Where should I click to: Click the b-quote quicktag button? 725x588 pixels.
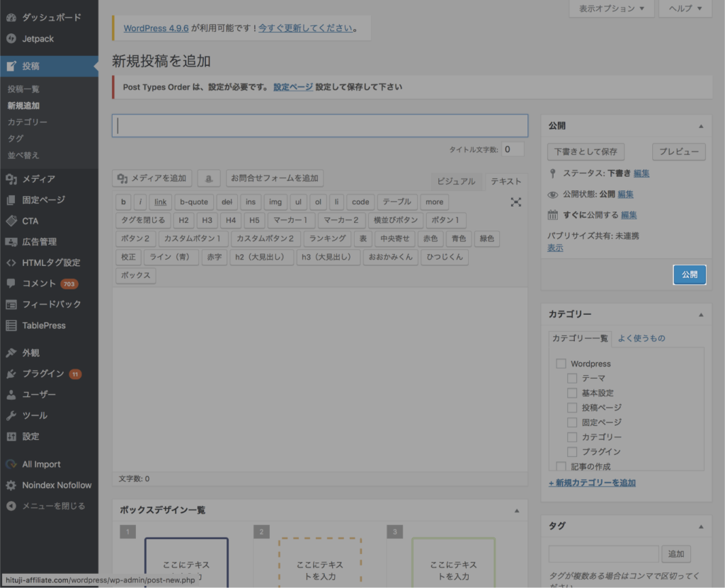point(194,202)
